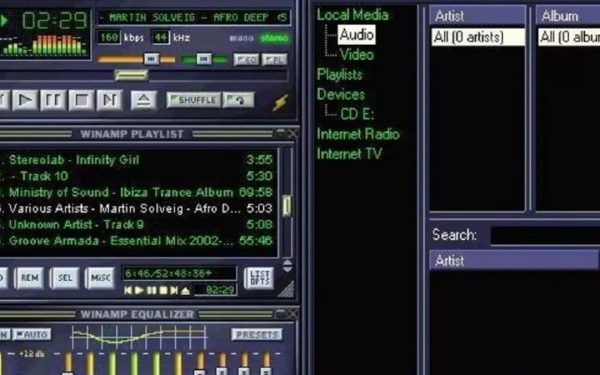Screen dimensions: 600x375
Task: Open the playlist REM menu
Action: [29, 278]
